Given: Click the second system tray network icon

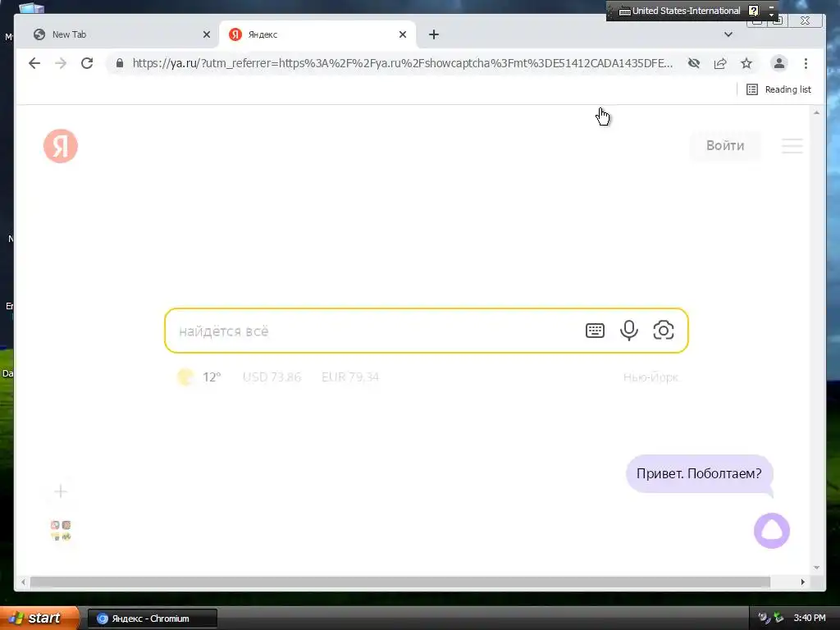Looking at the screenshot, I should click(x=778, y=618).
